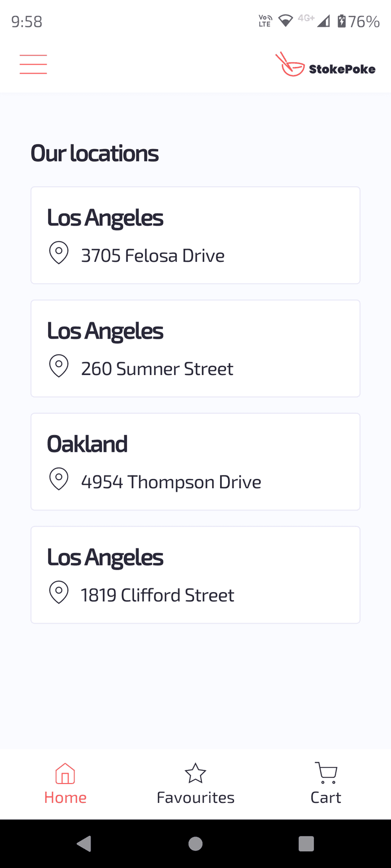
Task: Tap the Home house icon
Action: [65, 773]
